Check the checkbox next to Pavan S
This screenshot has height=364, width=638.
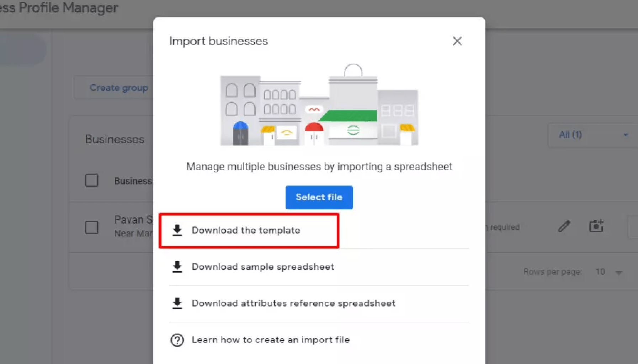(91, 227)
